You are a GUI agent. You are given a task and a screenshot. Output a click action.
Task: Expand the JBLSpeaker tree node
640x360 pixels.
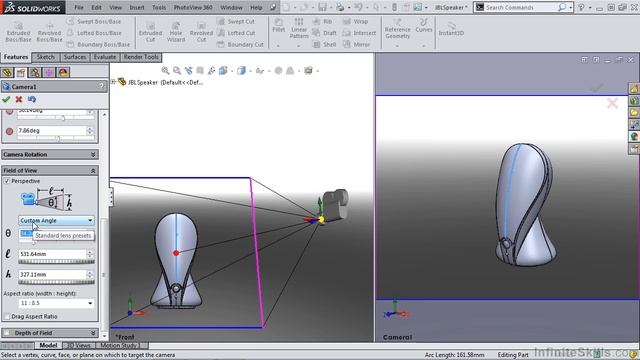[x=113, y=82]
